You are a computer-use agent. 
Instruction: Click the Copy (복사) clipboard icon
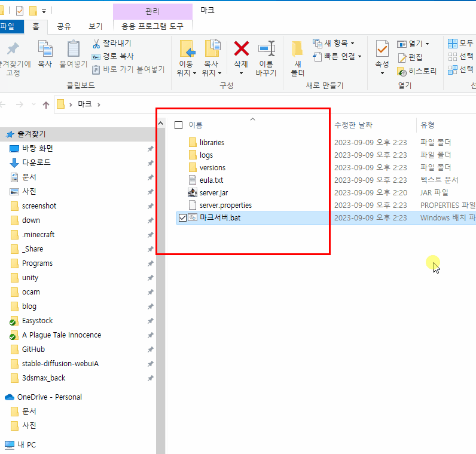point(45,48)
